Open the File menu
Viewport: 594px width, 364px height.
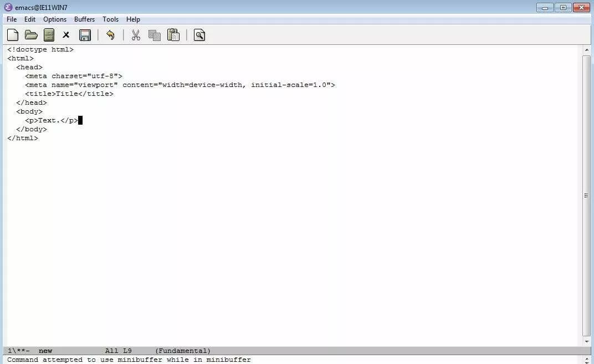click(x=12, y=19)
